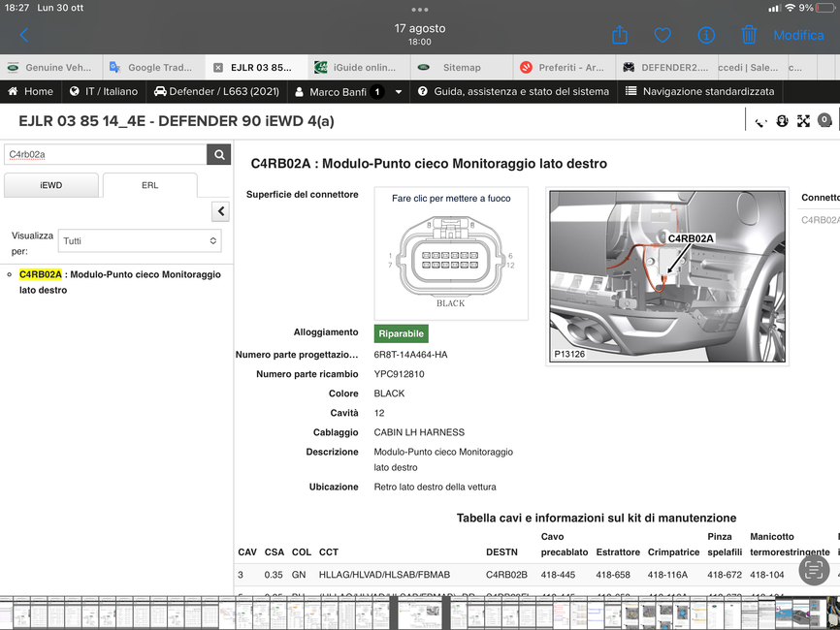
Task: Switch to the iEWD tab
Action: tap(50, 185)
